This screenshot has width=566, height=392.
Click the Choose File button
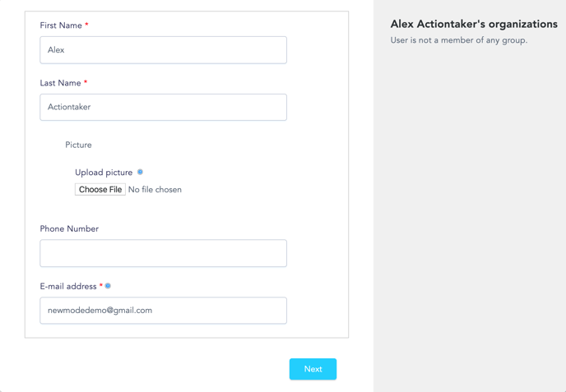pos(100,189)
